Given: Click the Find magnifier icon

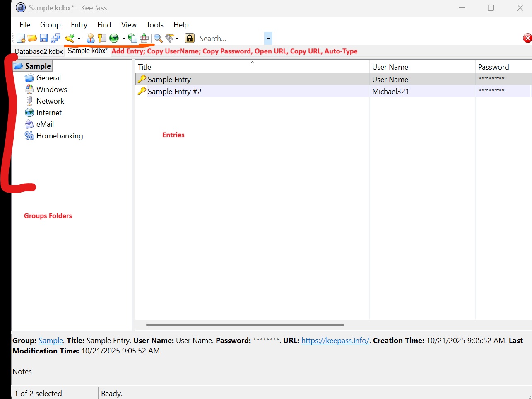Looking at the screenshot, I should (158, 39).
